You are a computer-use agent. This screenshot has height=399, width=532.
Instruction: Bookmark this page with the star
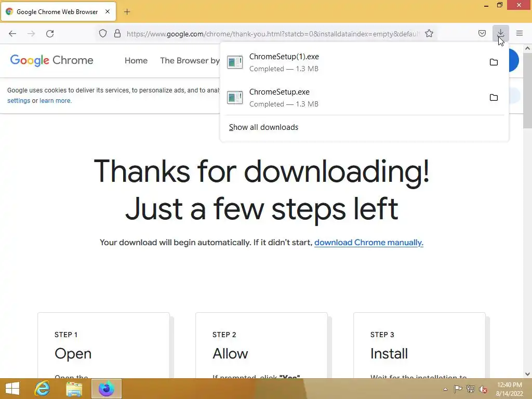[x=429, y=34]
